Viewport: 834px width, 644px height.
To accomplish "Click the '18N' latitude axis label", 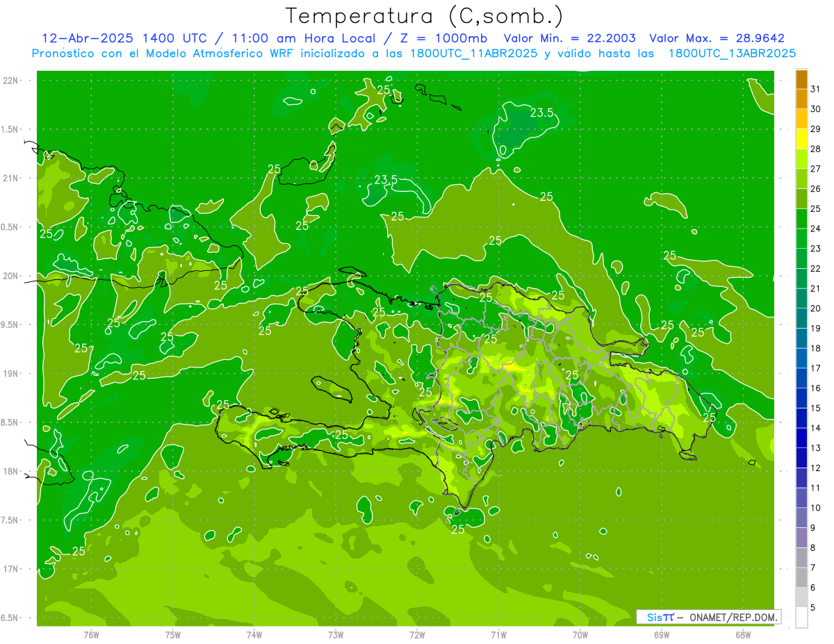I will pyautogui.click(x=10, y=471).
